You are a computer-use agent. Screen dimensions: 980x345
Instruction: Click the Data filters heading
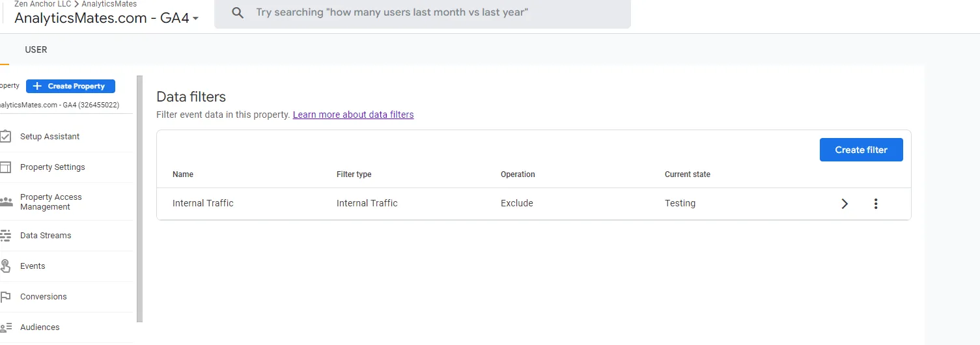191,97
